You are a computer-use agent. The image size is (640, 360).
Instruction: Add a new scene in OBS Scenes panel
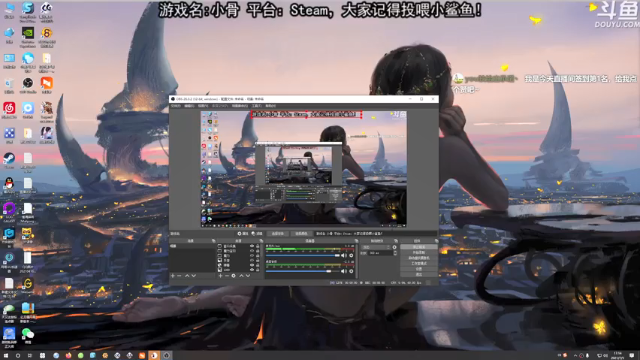click(173, 276)
